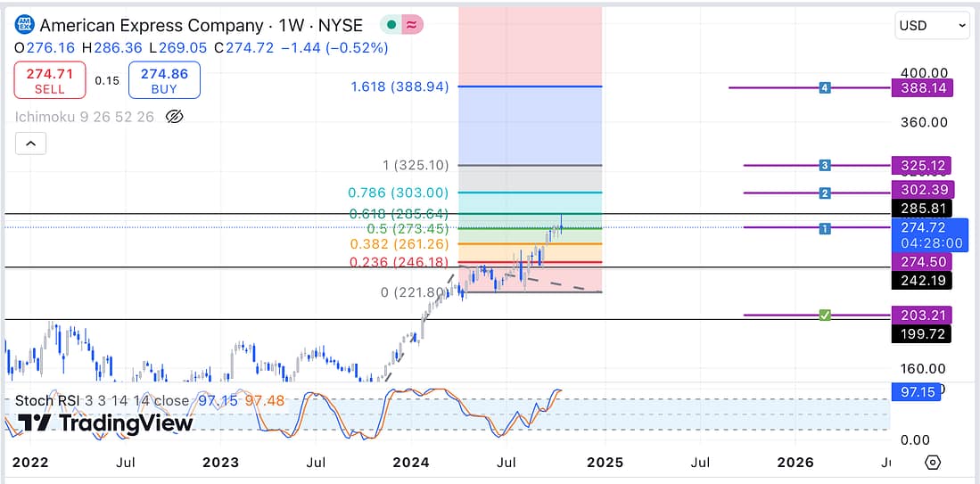980x484 pixels.
Task: Click target marker number 3
Action: point(825,165)
